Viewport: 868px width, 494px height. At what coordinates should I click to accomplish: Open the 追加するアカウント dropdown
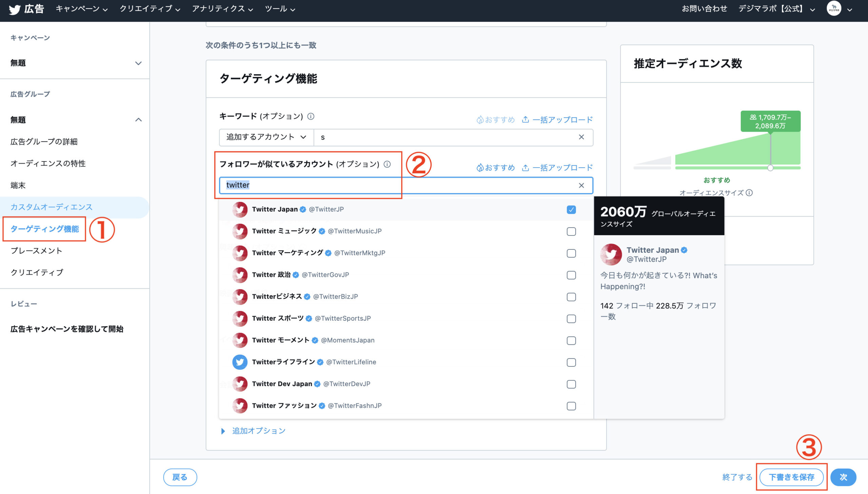tap(266, 137)
